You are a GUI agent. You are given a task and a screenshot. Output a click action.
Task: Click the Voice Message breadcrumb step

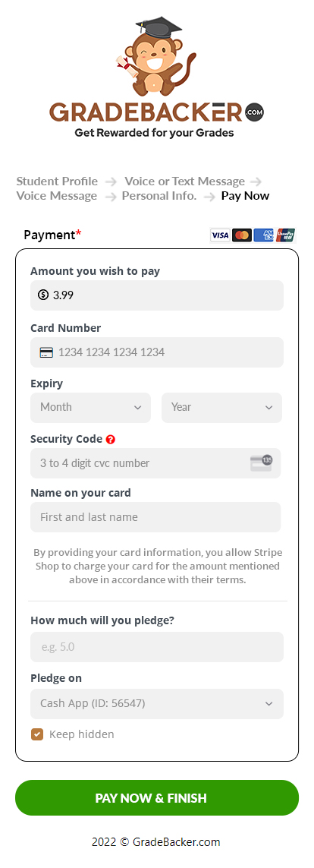[x=56, y=195]
